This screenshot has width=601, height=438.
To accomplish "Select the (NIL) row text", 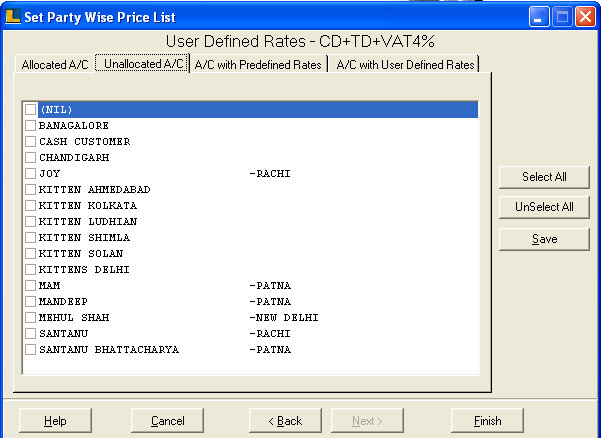I will pyautogui.click(x=56, y=110).
